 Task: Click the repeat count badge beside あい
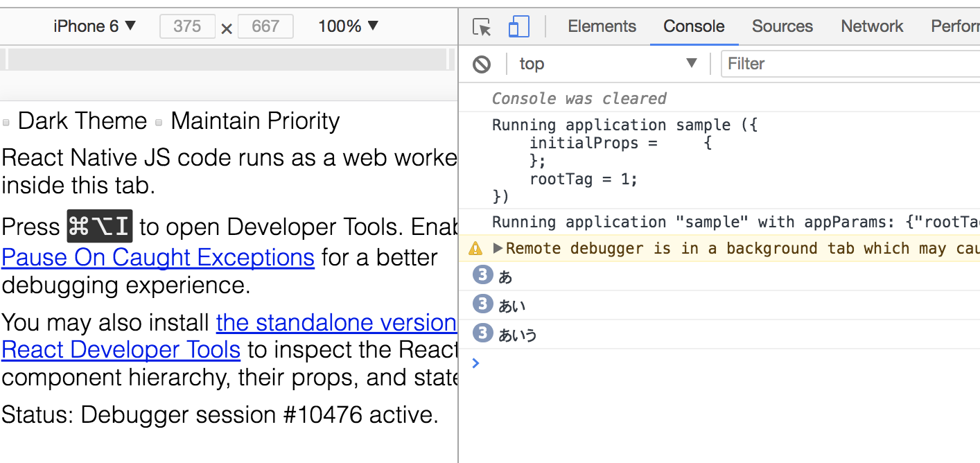click(x=482, y=304)
